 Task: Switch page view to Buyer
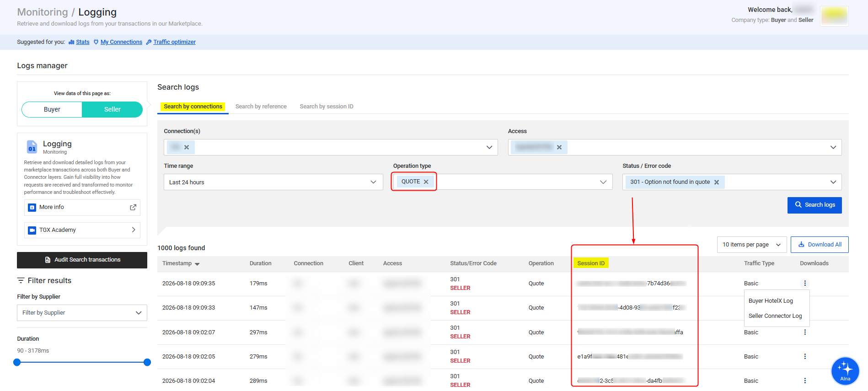[x=52, y=109]
